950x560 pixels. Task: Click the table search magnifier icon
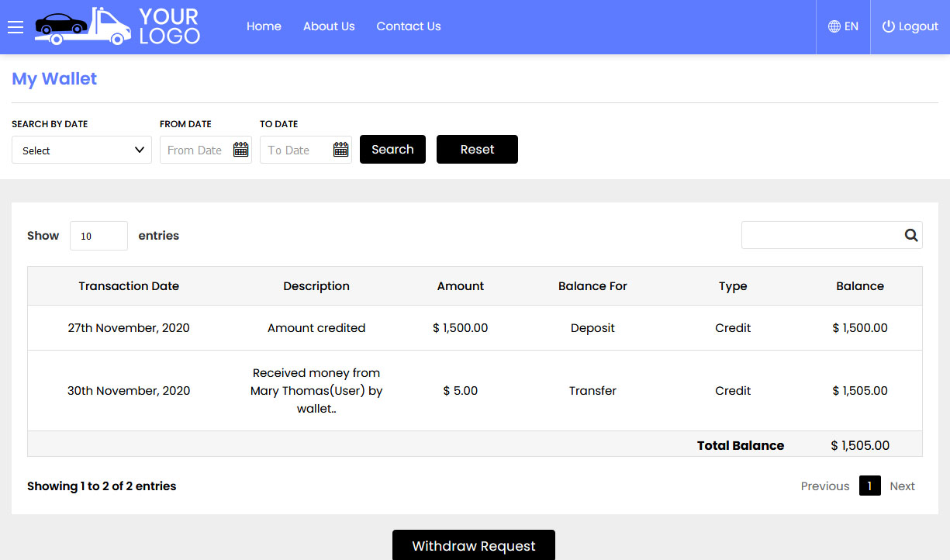coord(911,235)
